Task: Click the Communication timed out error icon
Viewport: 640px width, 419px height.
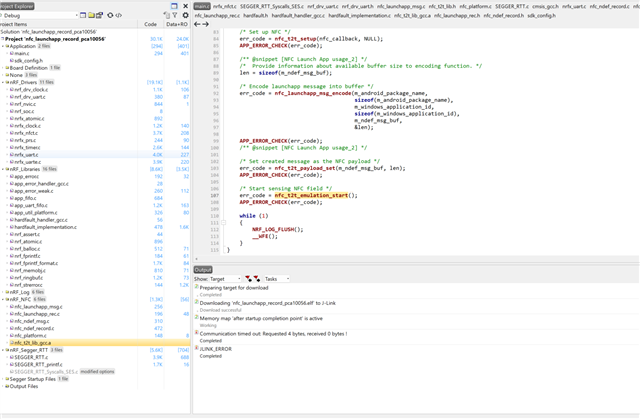Action: (195, 334)
